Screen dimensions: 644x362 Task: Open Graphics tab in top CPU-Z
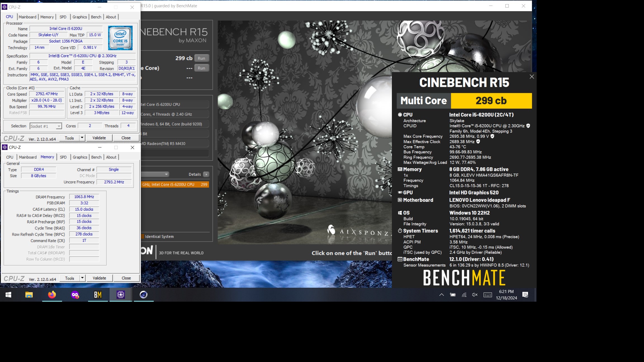(80, 17)
